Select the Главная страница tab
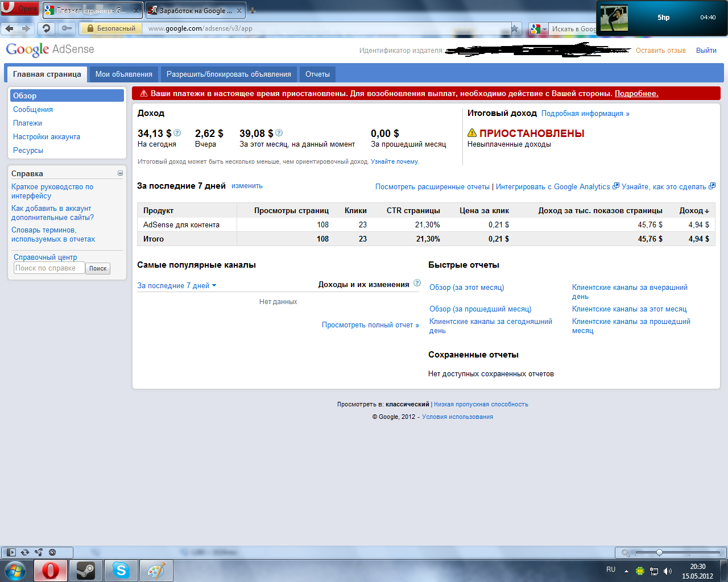728x582 pixels. [47, 74]
